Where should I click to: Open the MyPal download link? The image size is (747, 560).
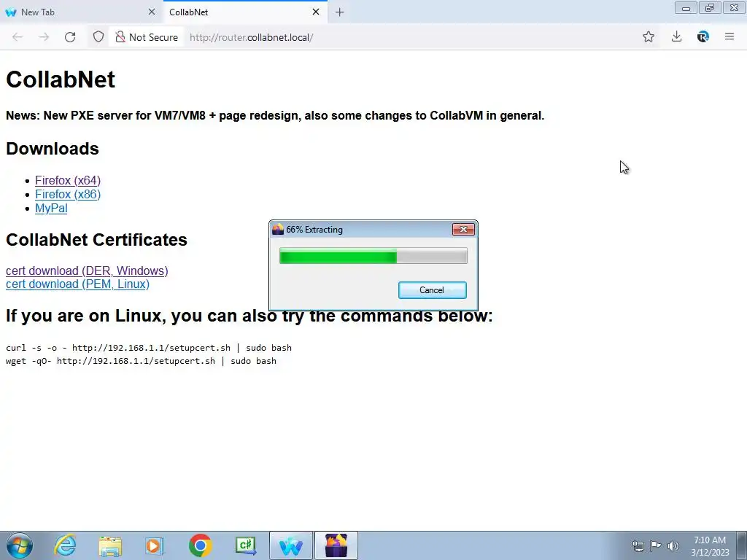(x=51, y=208)
